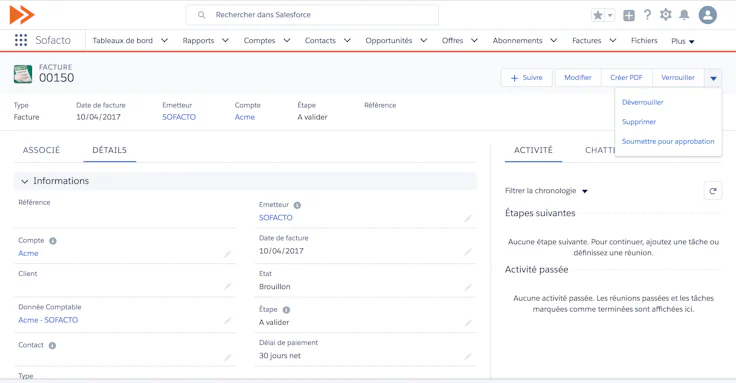Click the Brouillon Etat value
The image size is (736, 383).
coord(275,287)
